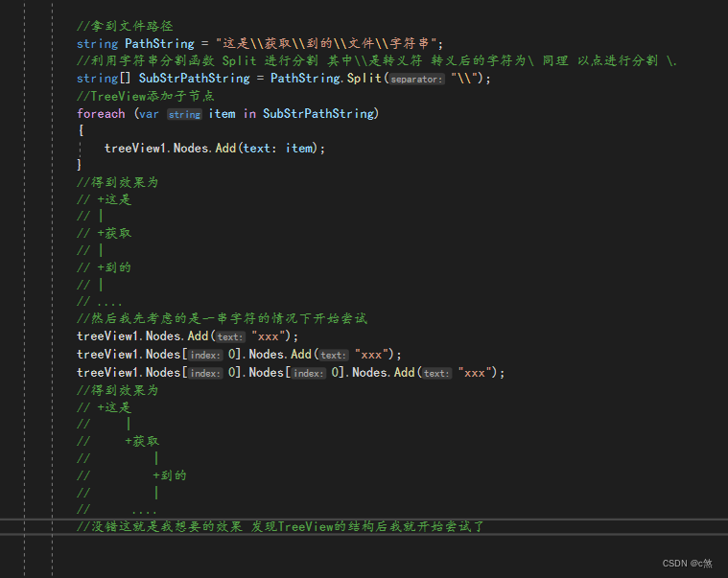Click the foreach keyword
Viewport: 728px width, 578px height.
[x=101, y=114]
